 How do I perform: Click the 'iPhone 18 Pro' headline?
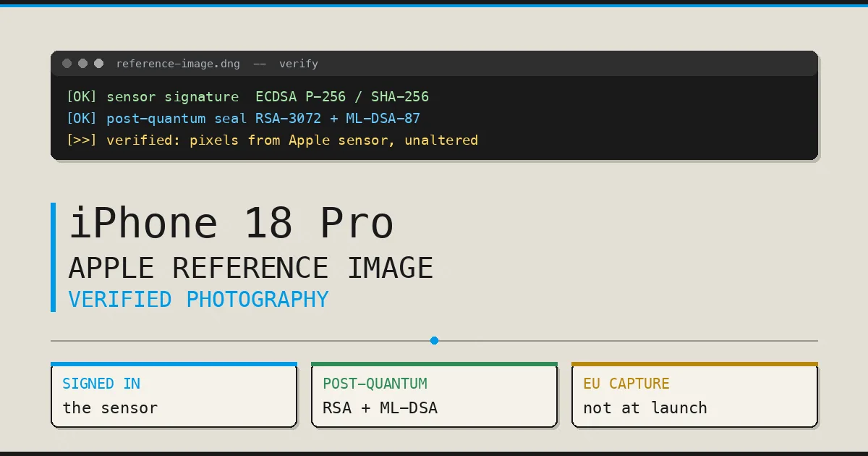point(231,224)
